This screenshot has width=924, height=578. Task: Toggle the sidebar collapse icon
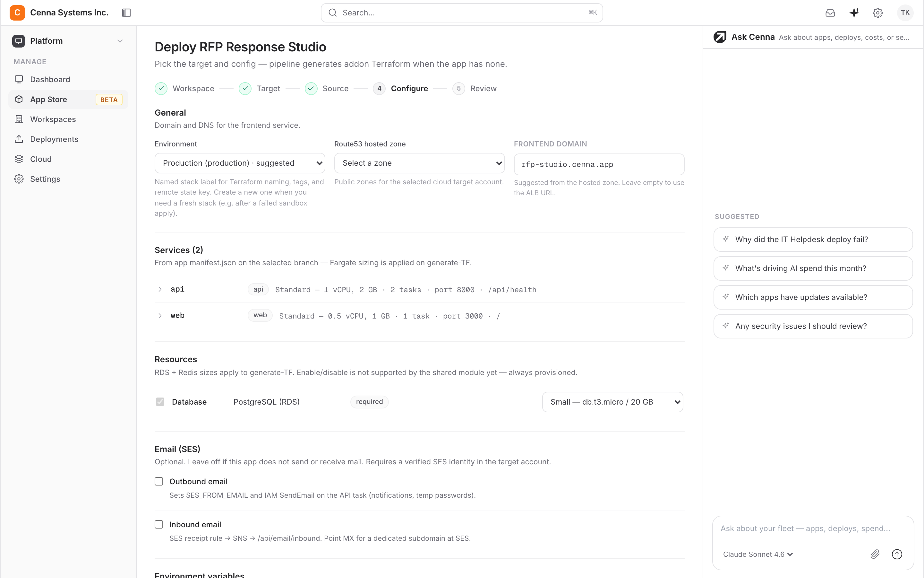[126, 13]
